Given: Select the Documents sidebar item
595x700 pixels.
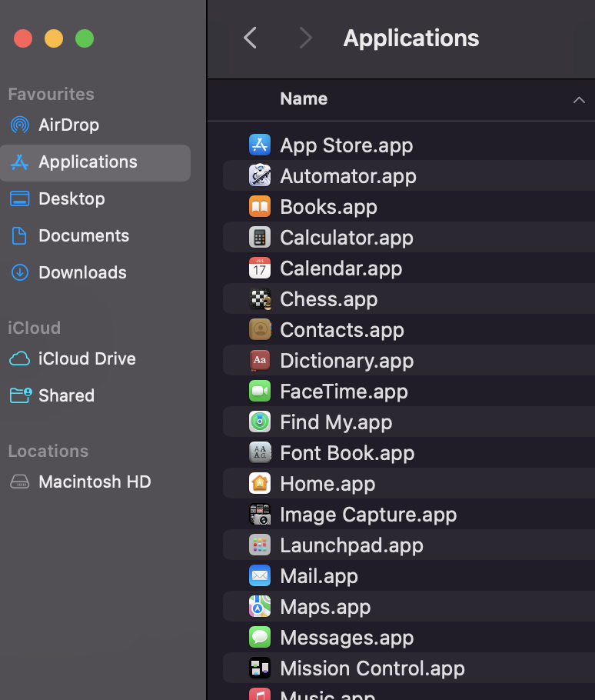Looking at the screenshot, I should click(x=84, y=235).
